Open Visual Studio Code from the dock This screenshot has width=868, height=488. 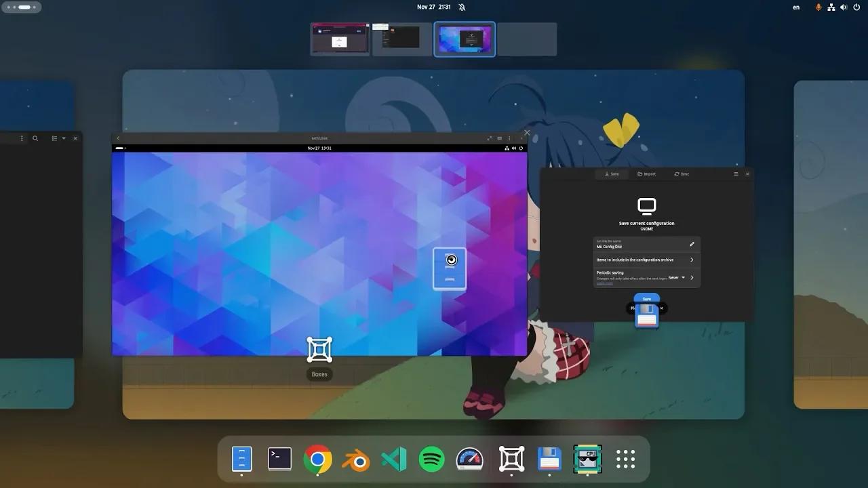point(395,460)
